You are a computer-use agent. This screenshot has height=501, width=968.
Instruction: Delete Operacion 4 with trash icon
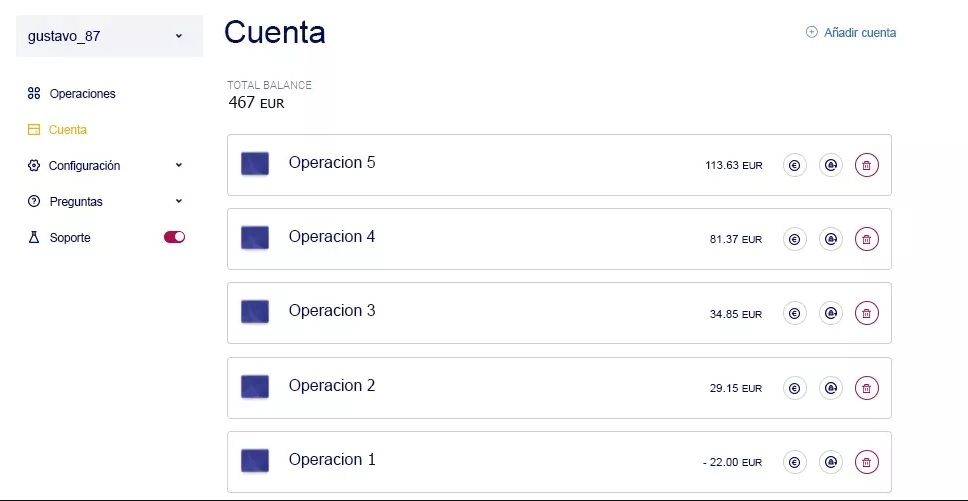point(867,239)
